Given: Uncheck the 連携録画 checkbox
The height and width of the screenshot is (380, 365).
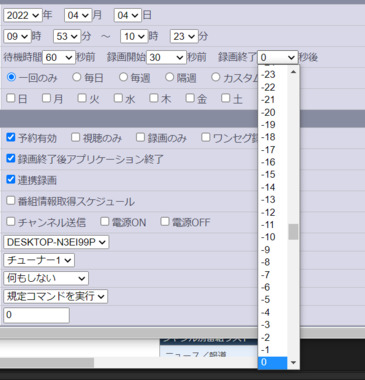Looking at the screenshot, I should click(11, 179).
